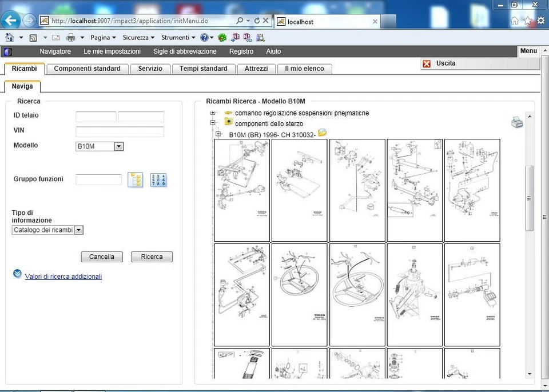
Task: Open the Modello dropdown showing B10M
Action: coord(118,146)
